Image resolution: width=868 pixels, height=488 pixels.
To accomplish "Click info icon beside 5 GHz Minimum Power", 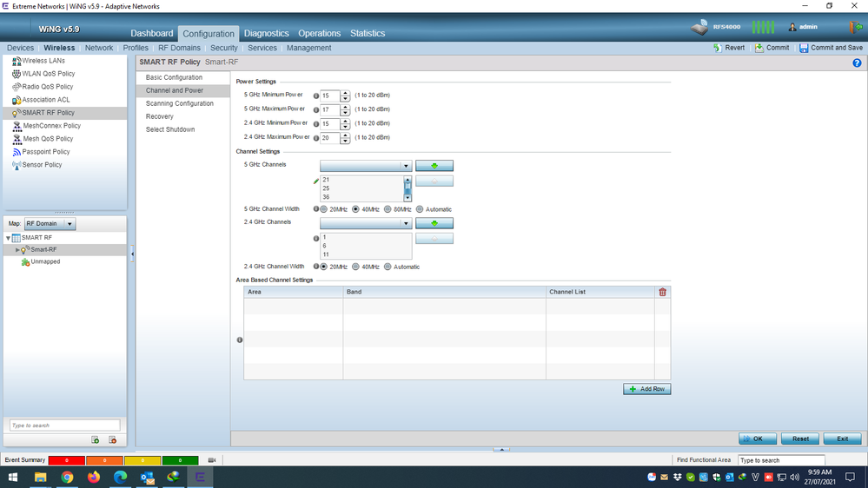I will point(316,96).
